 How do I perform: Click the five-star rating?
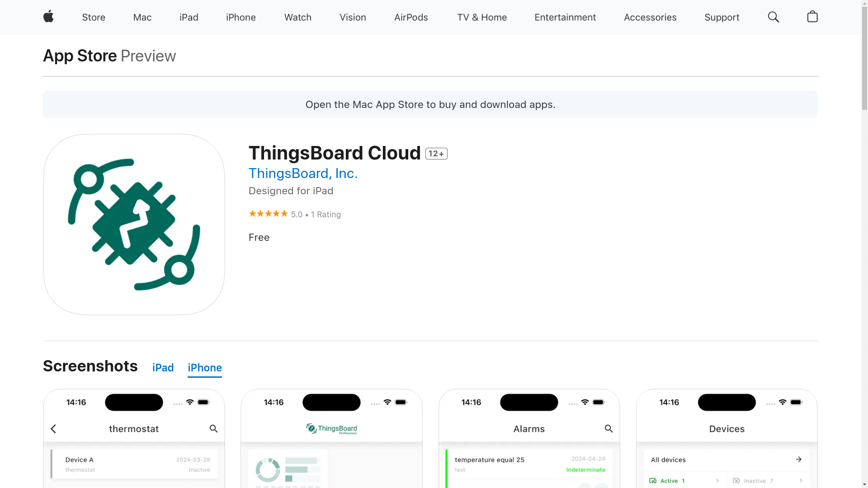(x=268, y=214)
